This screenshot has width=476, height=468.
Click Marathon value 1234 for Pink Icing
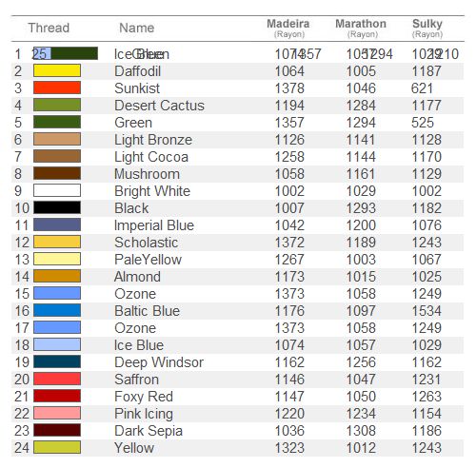(x=361, y=414)
